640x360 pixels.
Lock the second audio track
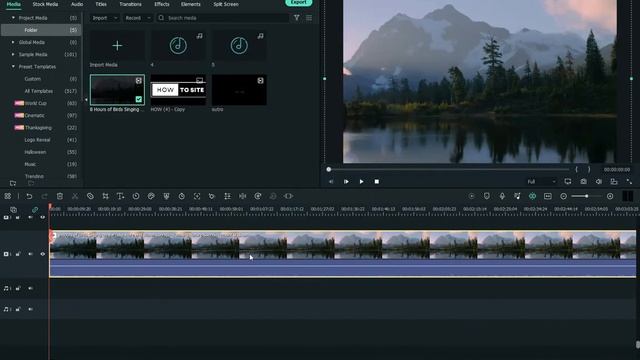pyautogui.click(x=18, y=309)
